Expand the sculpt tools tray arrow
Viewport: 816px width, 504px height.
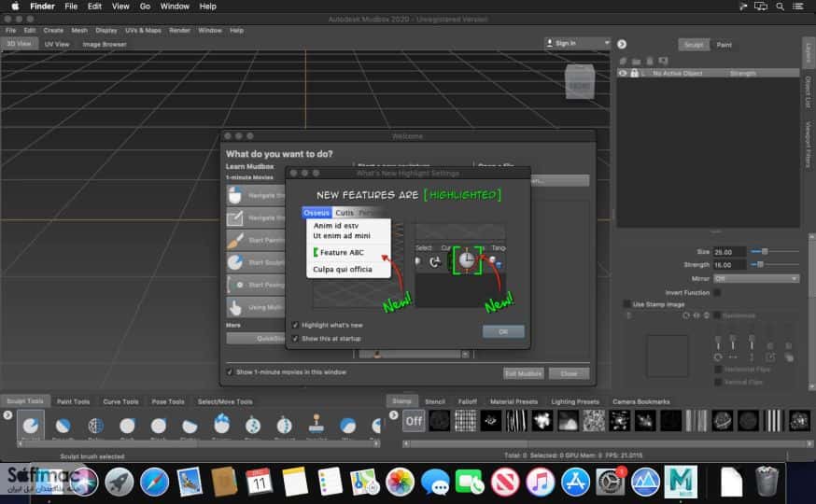coord(7,415)
